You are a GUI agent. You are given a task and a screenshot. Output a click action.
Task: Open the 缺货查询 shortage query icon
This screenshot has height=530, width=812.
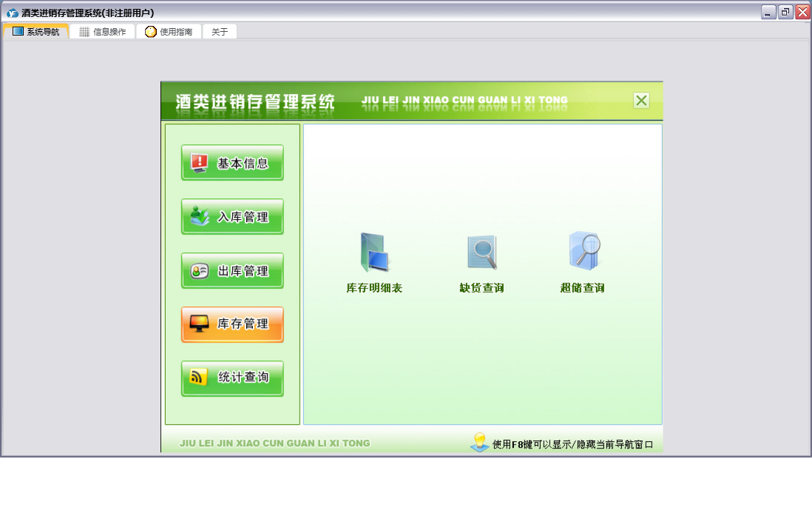point(481,264)
